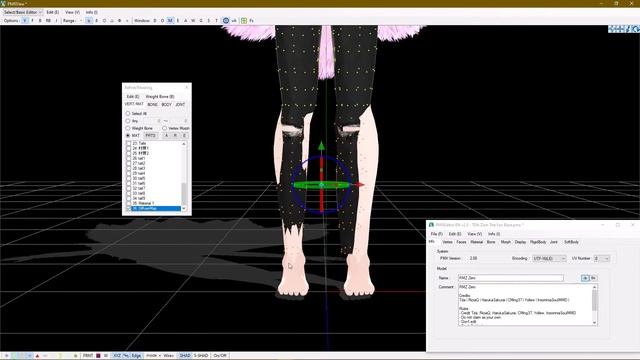640x360 pixels.
Task: Switch to JOINT tab in masking panel
Action: tap(180, 105)
